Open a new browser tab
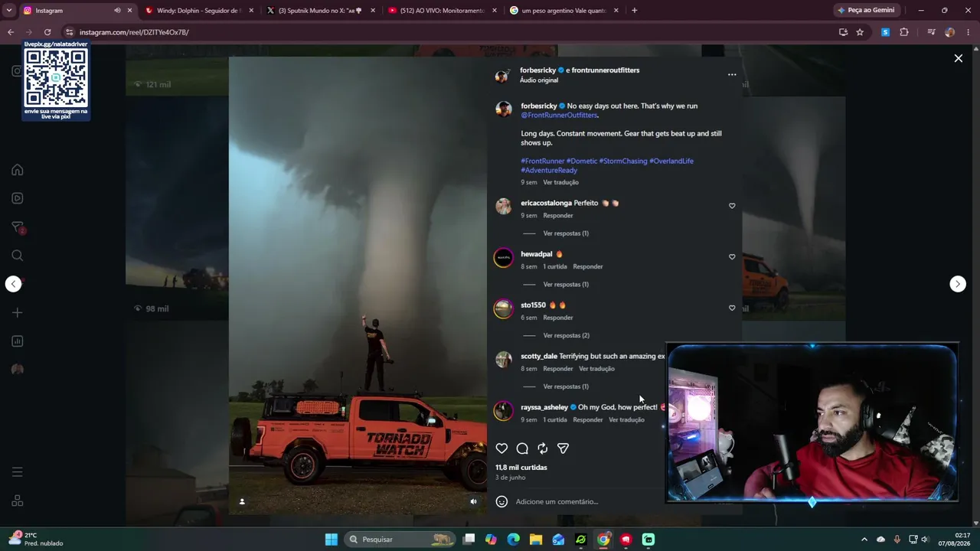980x551 pixels. coord(634,11)
